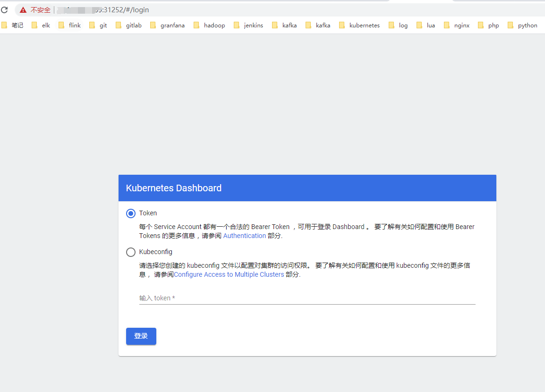Open the hadoop bookmark folder
The height and width of the screenshot is (392, 545).
point(209,25)
